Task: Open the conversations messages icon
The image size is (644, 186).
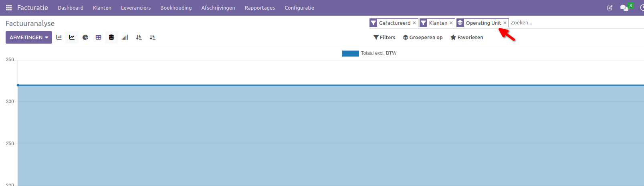Action: point(624,8)
